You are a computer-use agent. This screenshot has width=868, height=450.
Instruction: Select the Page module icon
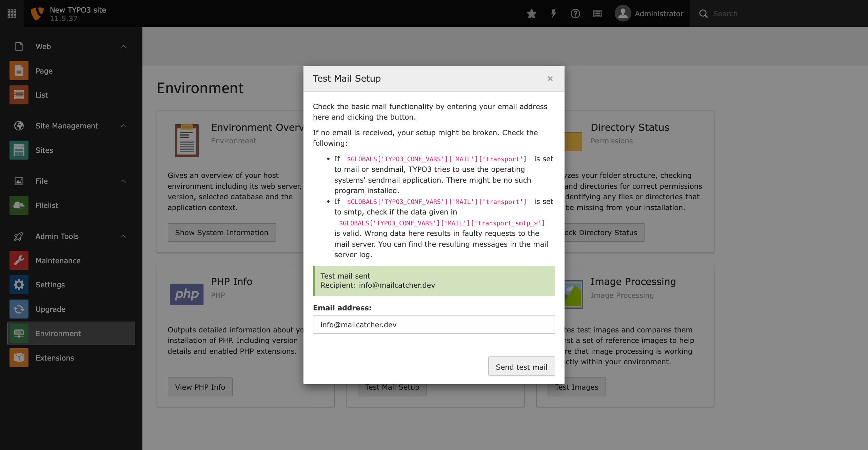[19, 70]
